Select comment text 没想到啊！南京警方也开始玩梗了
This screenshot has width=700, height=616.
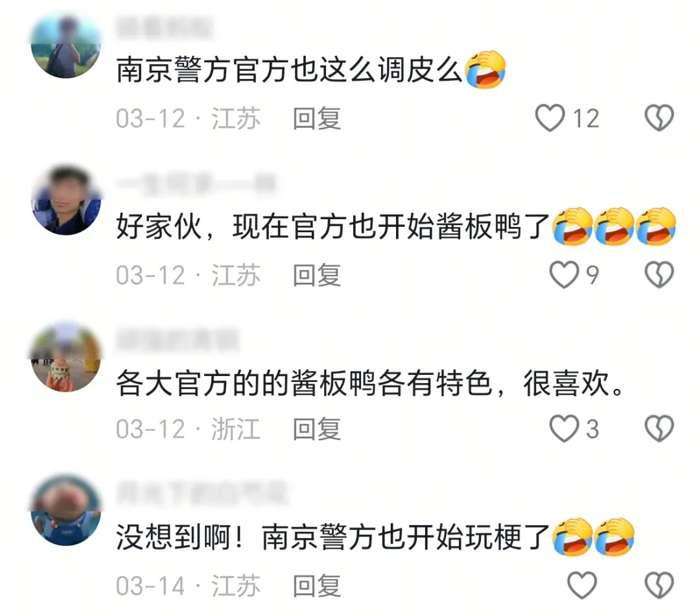(332, 538)
